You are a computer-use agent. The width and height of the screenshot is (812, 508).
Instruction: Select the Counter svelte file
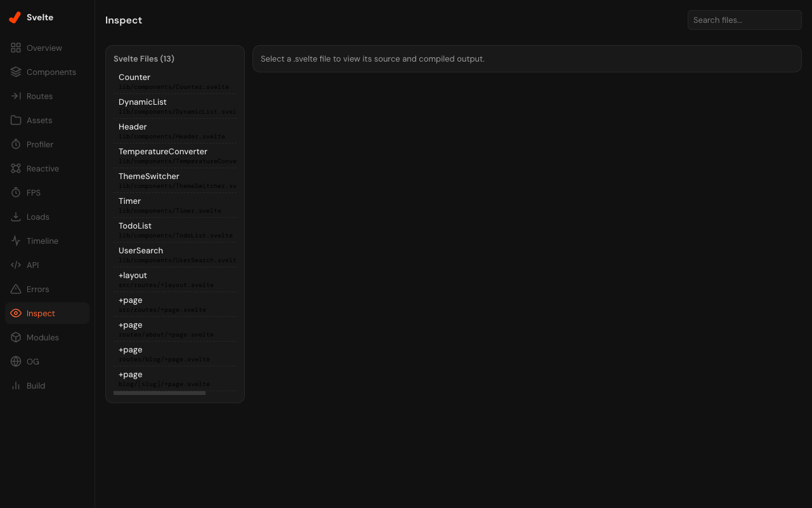coord(175,82)
